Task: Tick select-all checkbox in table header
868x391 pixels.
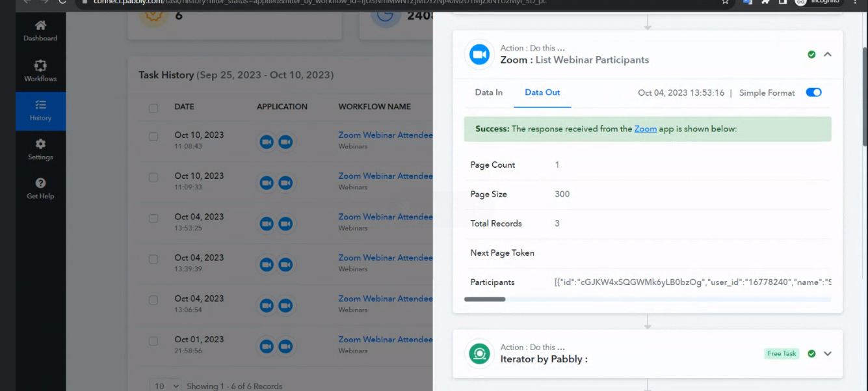Action: [x=153, y=108]
